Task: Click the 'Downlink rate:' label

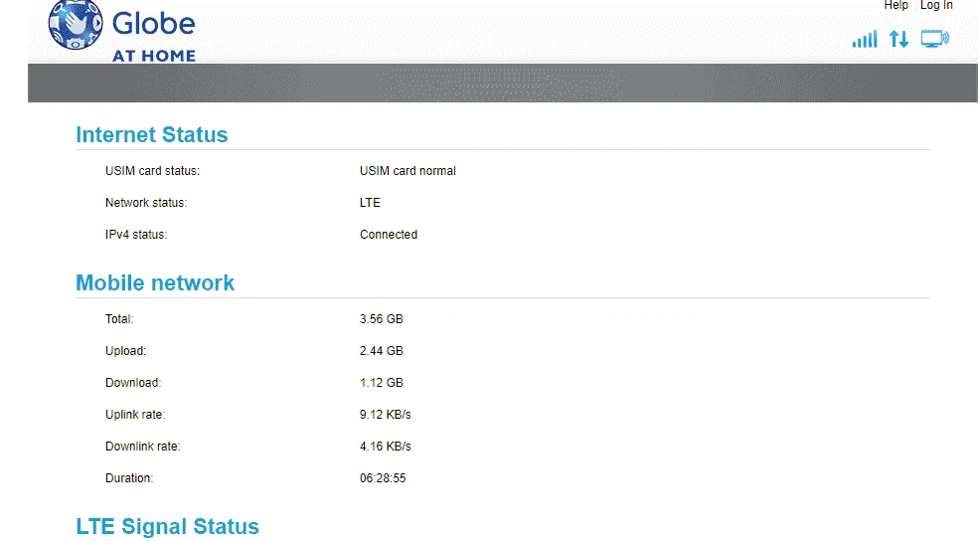Action: point(142,447)
